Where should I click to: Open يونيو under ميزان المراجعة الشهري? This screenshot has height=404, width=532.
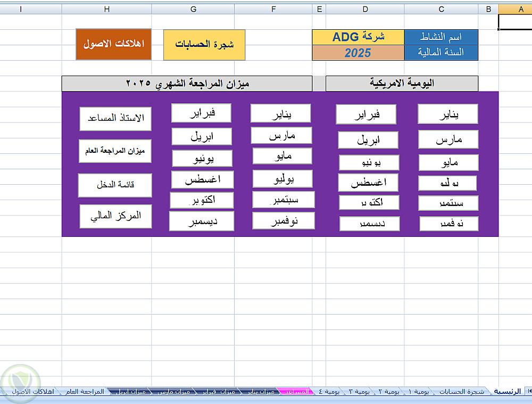click(x=202, y=159)
